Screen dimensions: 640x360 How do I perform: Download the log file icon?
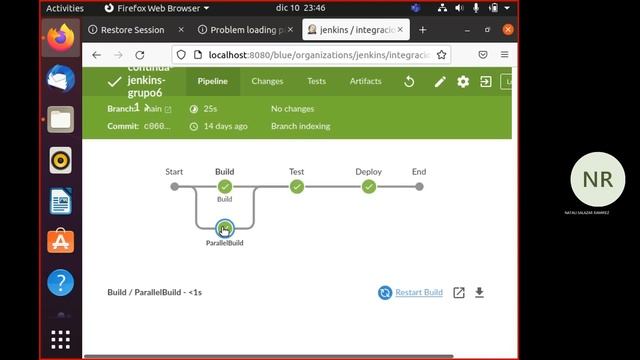click(480, 292)
